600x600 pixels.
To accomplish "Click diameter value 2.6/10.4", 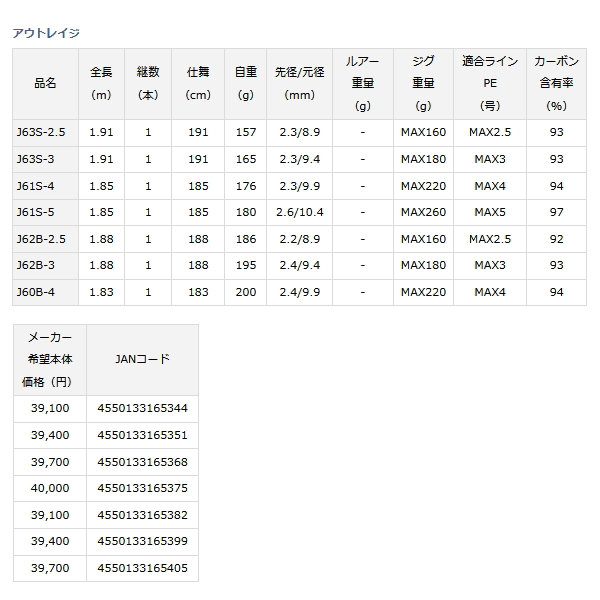I will 300,212.
